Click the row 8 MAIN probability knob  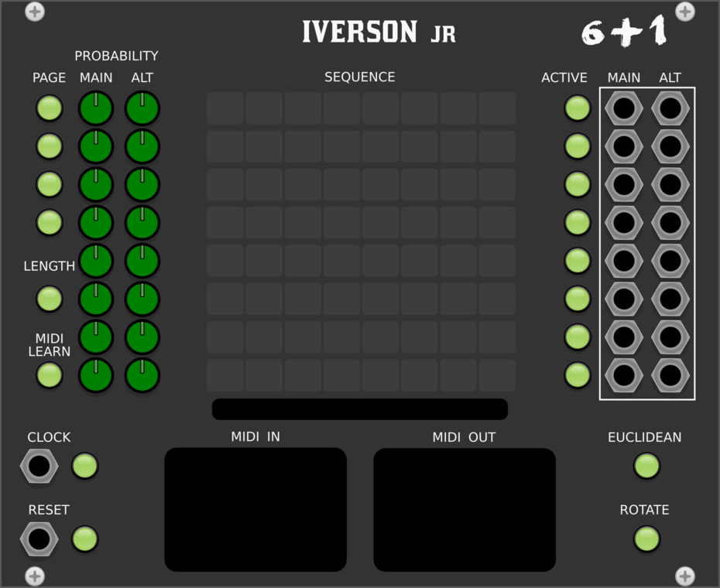click(96, 375)
